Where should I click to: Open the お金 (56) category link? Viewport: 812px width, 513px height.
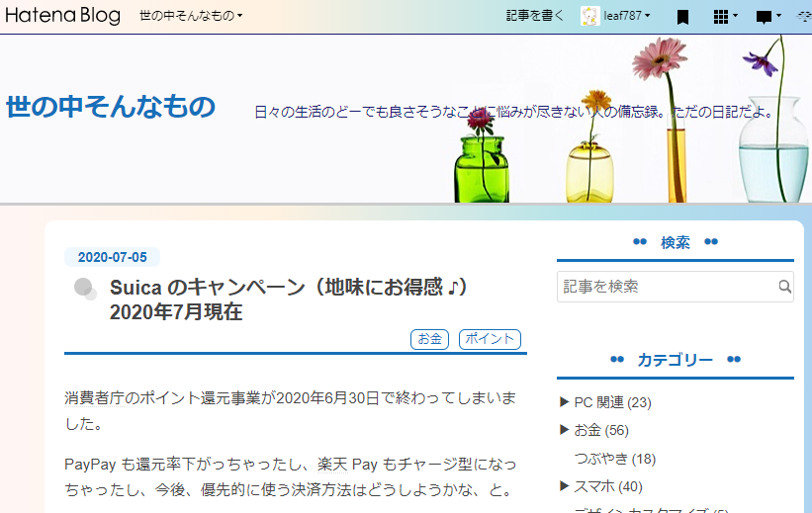pos(601,430)
